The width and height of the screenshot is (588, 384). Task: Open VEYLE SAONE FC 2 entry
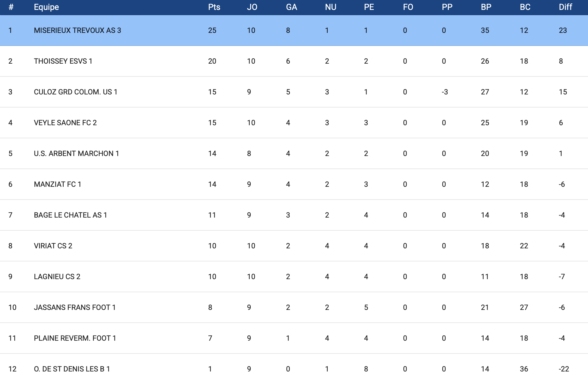point(65,123)
